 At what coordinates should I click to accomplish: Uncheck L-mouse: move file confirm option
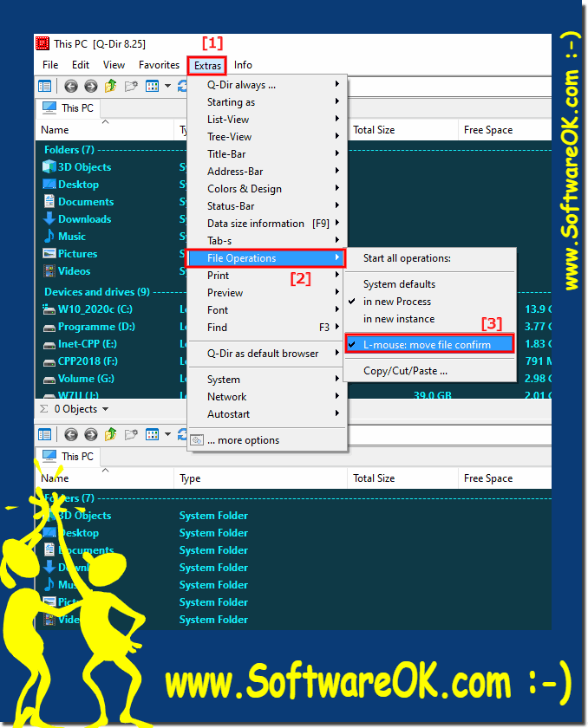429,345
